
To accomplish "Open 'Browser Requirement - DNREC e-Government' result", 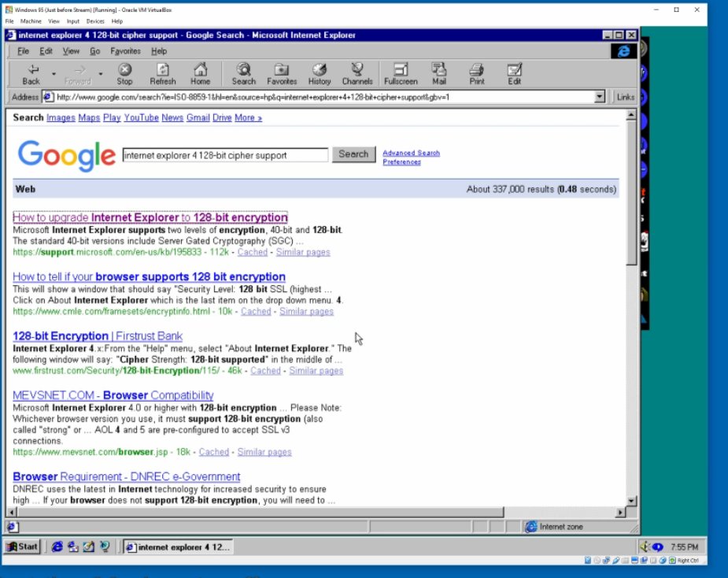I will click(x=126, y=476).
